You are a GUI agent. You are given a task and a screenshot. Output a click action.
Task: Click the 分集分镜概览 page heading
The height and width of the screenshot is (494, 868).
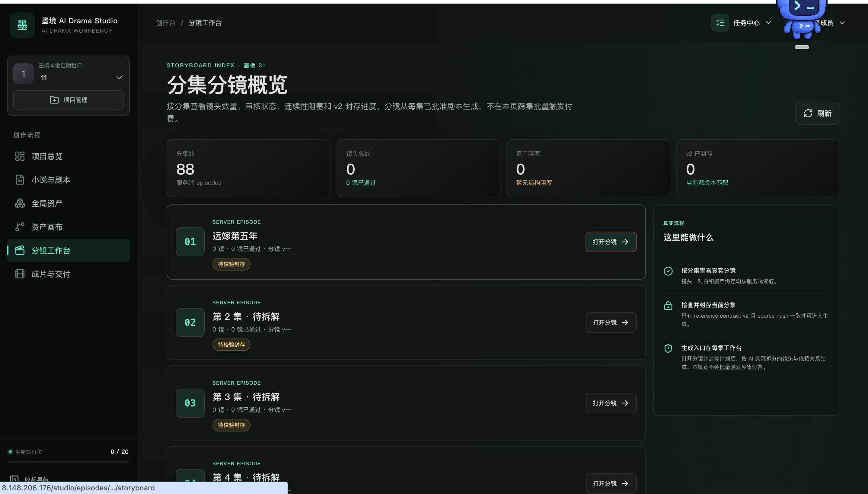pos(227,85)
